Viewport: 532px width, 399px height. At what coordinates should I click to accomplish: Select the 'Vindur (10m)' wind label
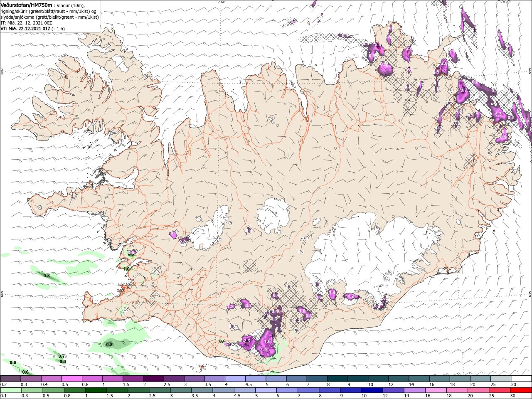[70, 5]
